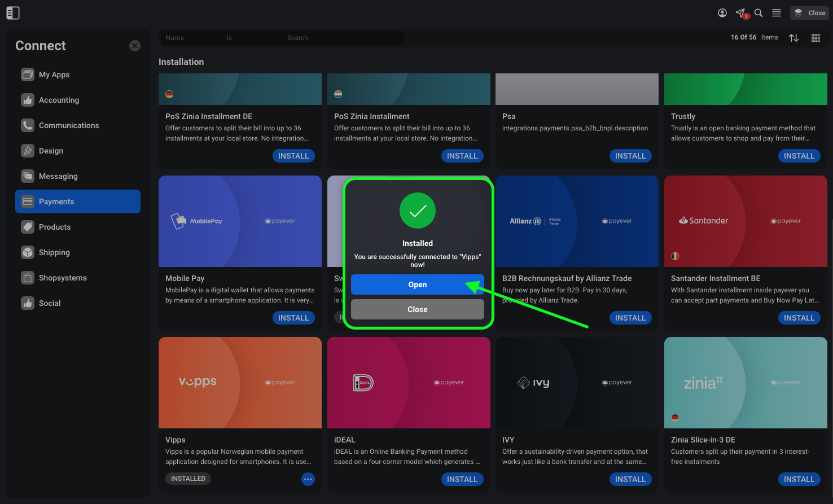Install PoS Zinia Installment
The height and width of the screenshot is (504, 833).
coord(462,156)
